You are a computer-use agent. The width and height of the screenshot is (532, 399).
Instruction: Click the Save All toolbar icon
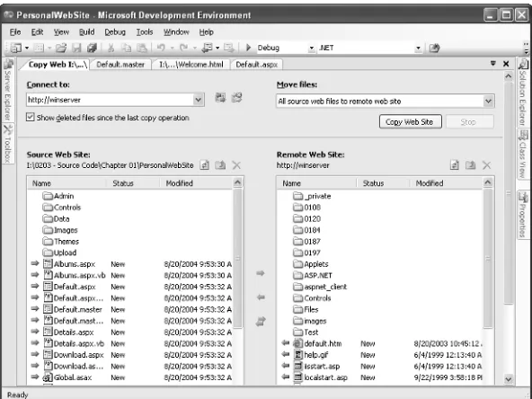click(x=92, y=48)
